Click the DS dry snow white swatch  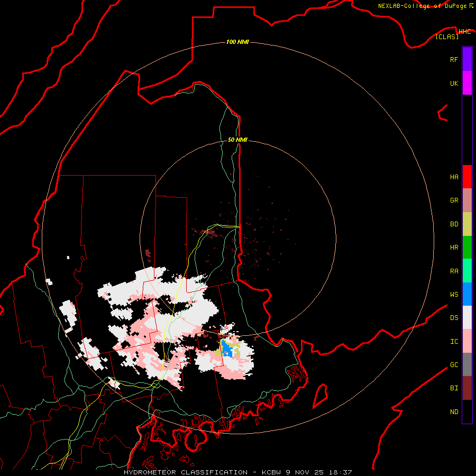(467, 317)
